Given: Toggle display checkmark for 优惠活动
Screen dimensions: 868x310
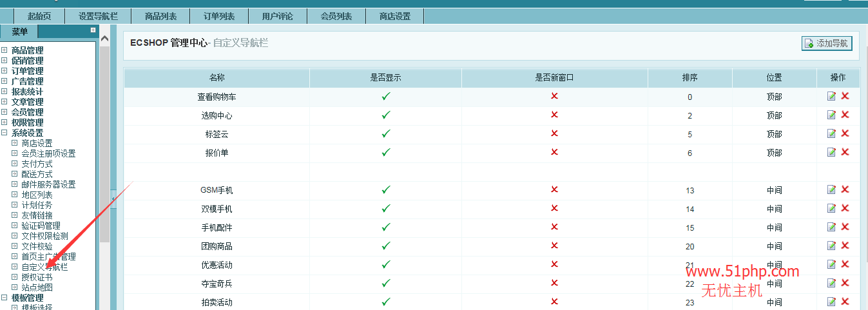Looking at the screenshot, I should pyautogui.click(x=385, y=264).
